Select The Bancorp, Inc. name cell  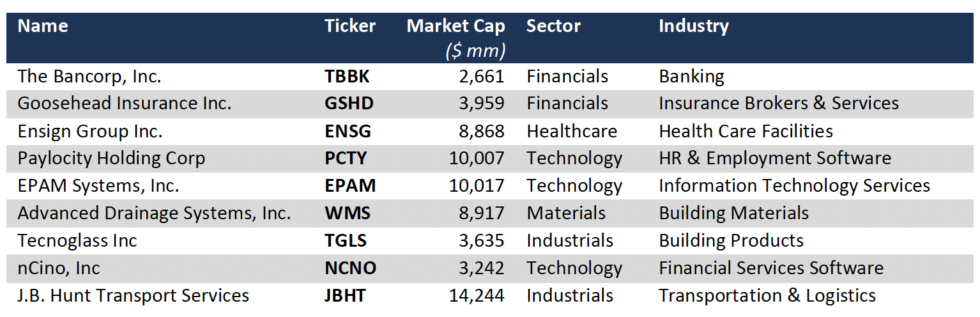[89, 77]
